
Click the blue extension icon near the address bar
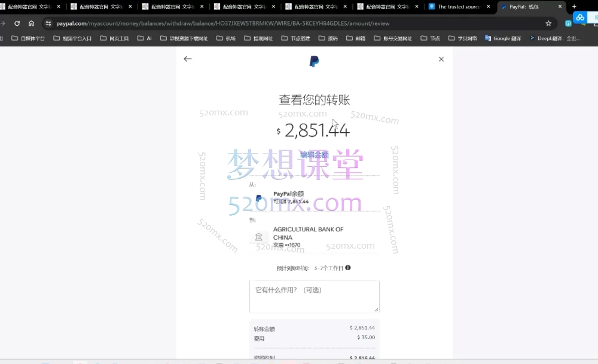pyautogui.click(x=580, y=18)
